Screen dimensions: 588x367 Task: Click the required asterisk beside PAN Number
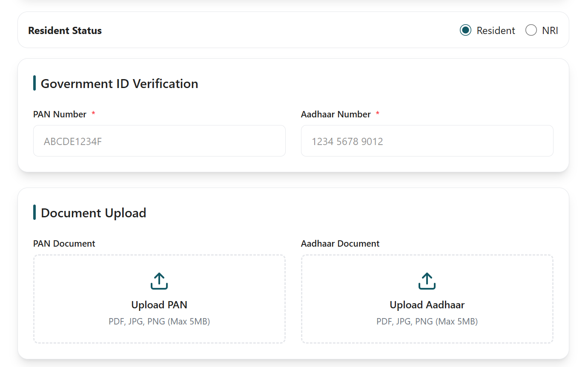(93, 114)
